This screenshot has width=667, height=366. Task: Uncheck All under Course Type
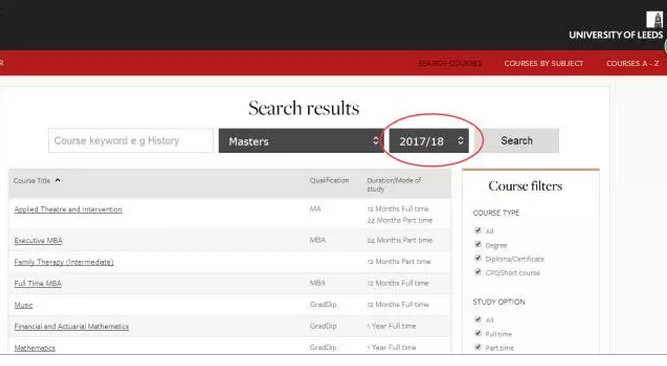[478, 230]
